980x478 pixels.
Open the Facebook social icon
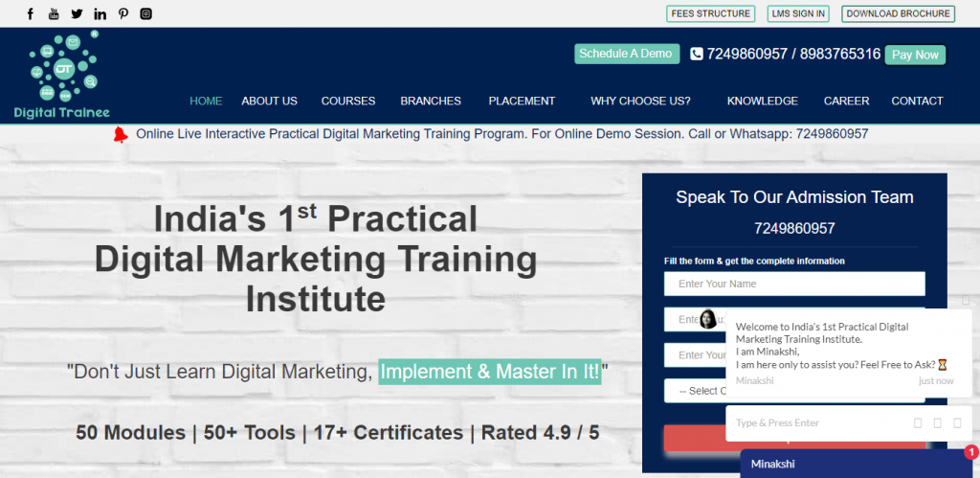(x=30, y=13)
